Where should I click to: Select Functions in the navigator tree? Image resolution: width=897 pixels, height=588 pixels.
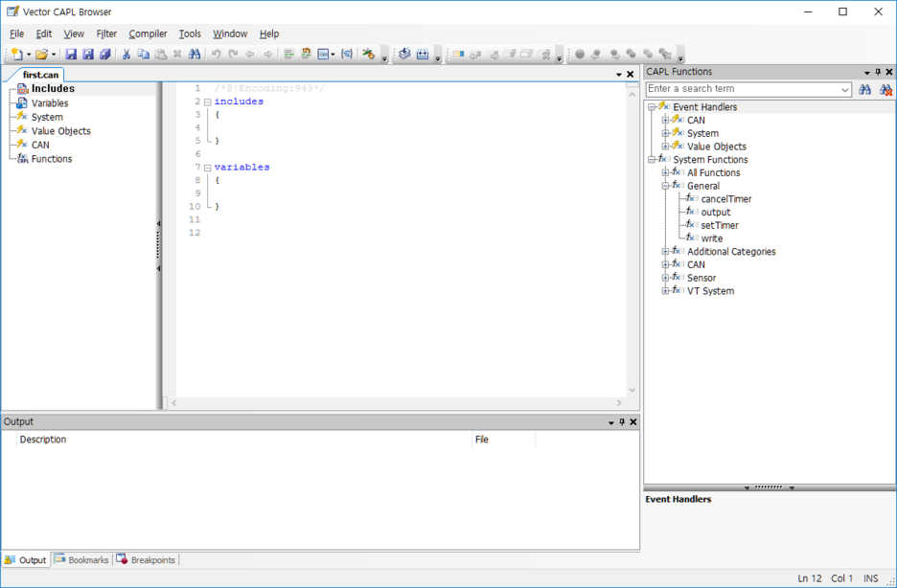[52, 159]
